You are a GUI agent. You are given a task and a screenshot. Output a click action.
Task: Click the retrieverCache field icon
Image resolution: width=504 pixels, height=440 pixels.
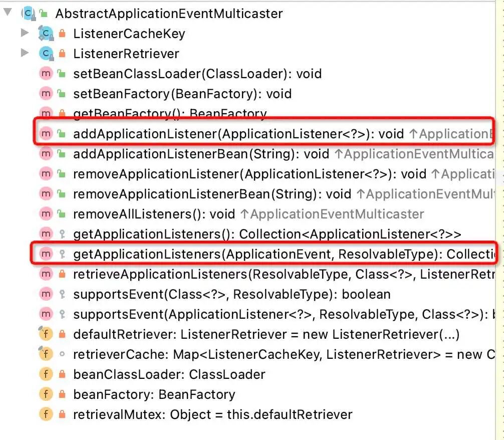tap(46, 354)
